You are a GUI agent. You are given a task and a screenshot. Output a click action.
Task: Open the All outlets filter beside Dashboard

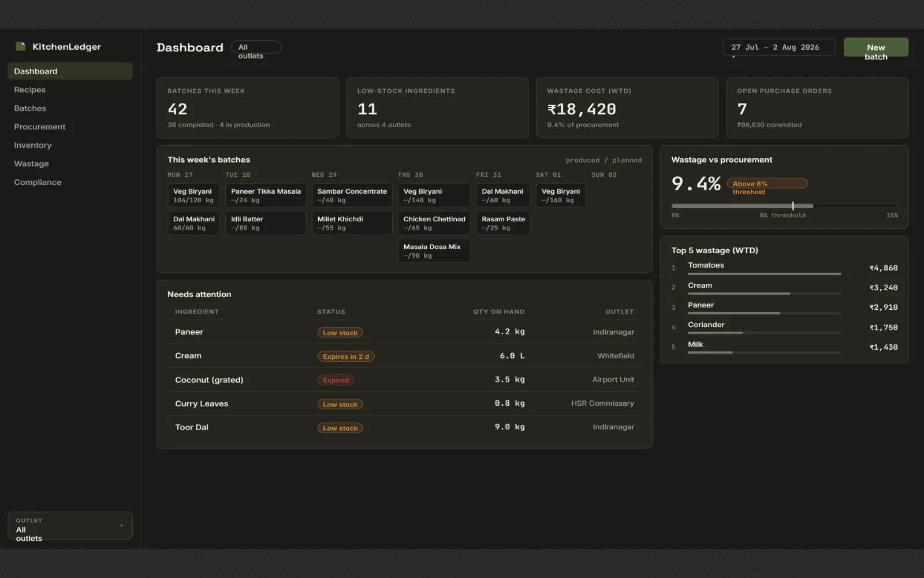coord(256,47)
